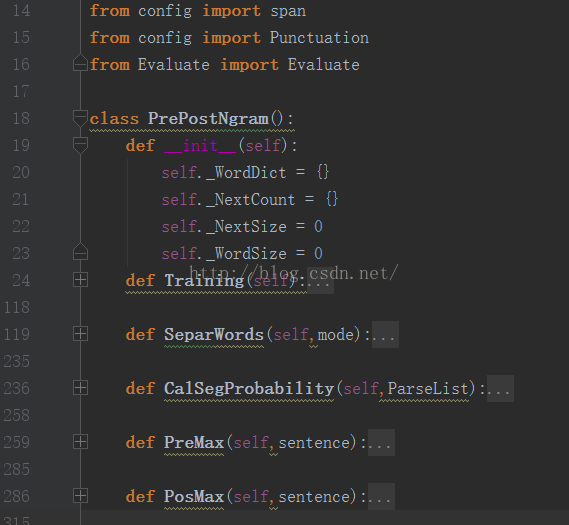The height and width of the screenshot is (525, 569).
Task: Click line number 17 in the gutter
Action: [21, 91]
